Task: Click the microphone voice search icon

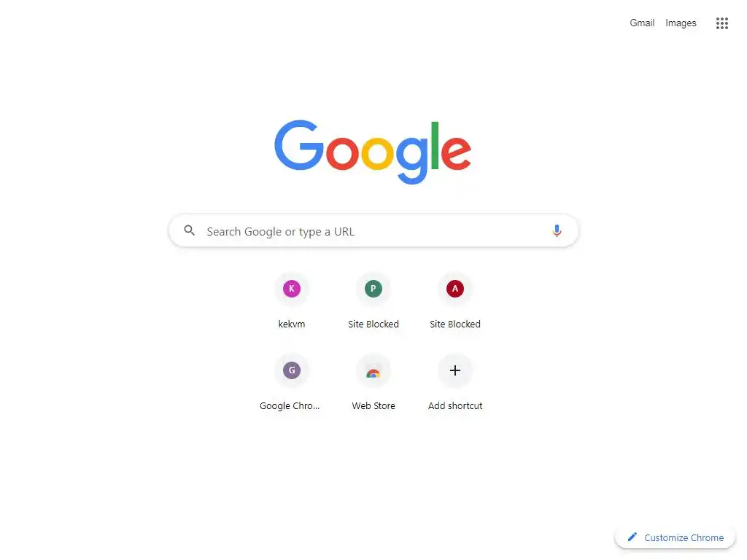Action: [557, 231]
